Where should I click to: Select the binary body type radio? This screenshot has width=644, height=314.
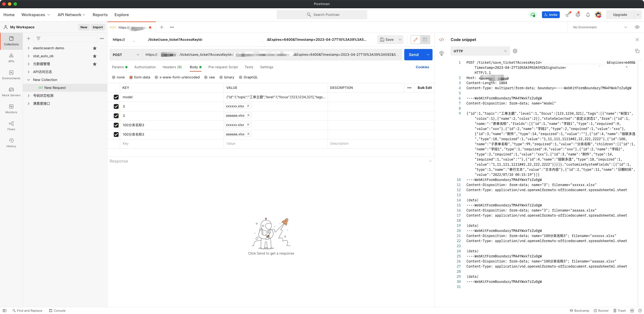pyautogui.click(x=221, y=77)
